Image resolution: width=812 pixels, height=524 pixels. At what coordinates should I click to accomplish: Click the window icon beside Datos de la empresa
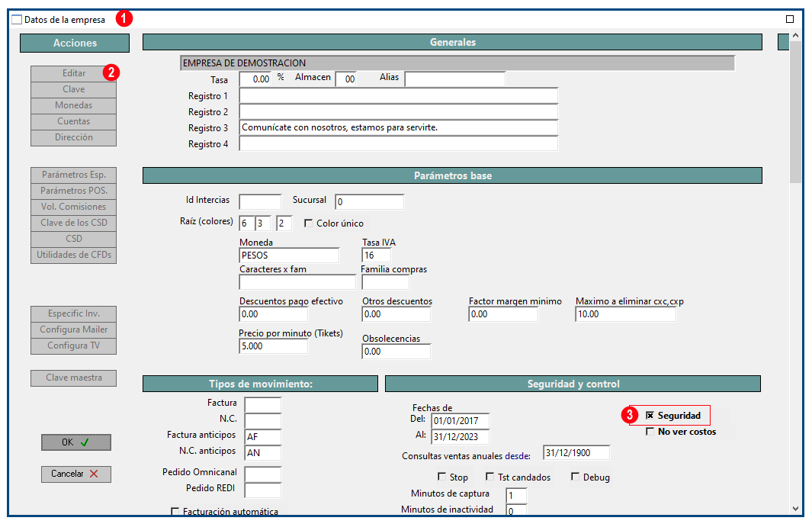click(17, 20)
